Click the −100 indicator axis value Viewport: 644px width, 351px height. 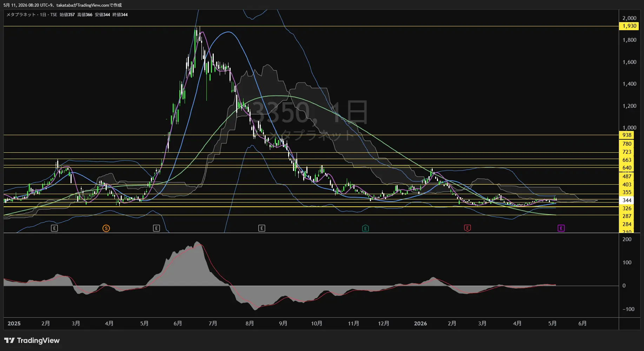[x=628, y=309]
